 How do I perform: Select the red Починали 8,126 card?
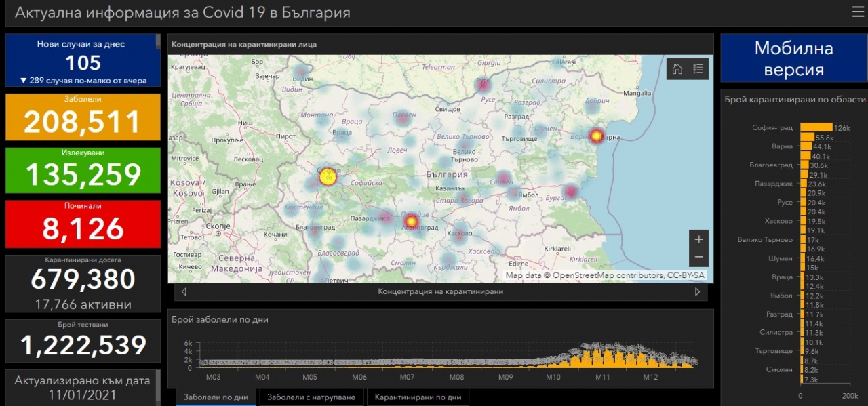click(83, 224)
